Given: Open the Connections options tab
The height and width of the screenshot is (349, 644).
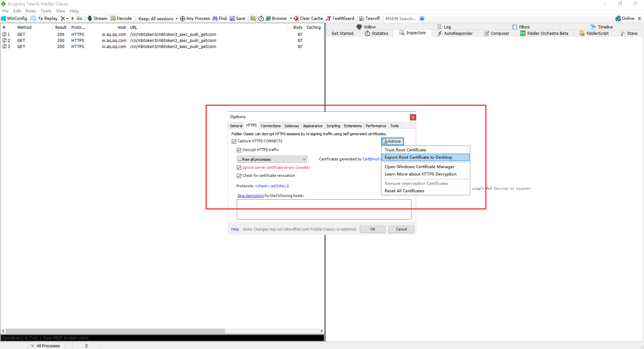Looking at the screenshot, I should (271, 126).
